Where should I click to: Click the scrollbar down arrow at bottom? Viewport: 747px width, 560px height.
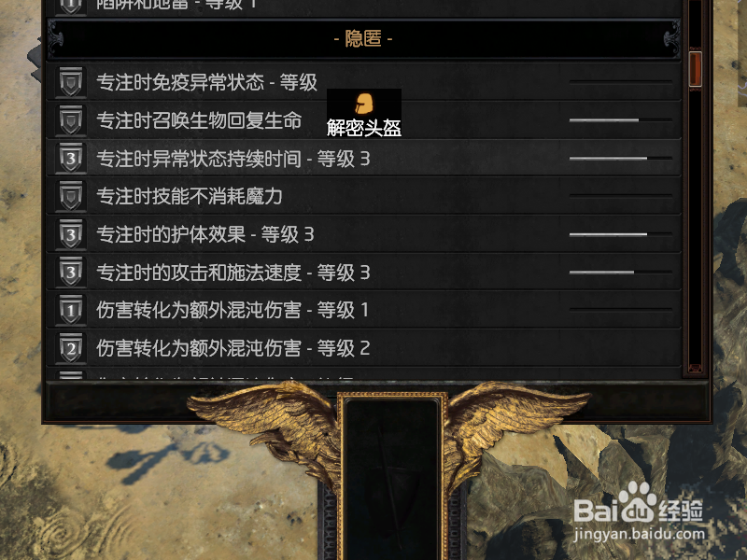tap(695, 369)
